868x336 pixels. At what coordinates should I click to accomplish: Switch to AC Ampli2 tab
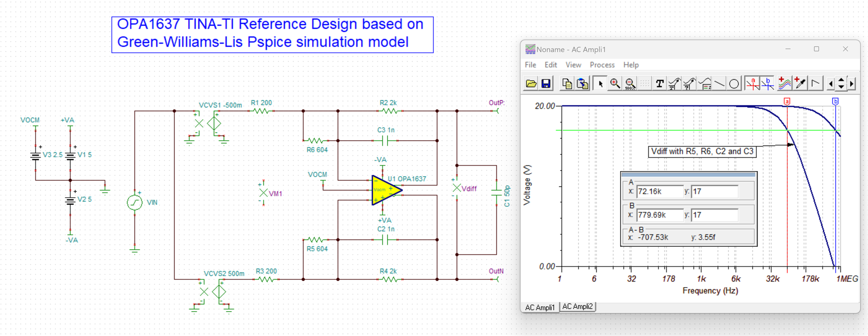pyautogui.click(x=577, y=306)
